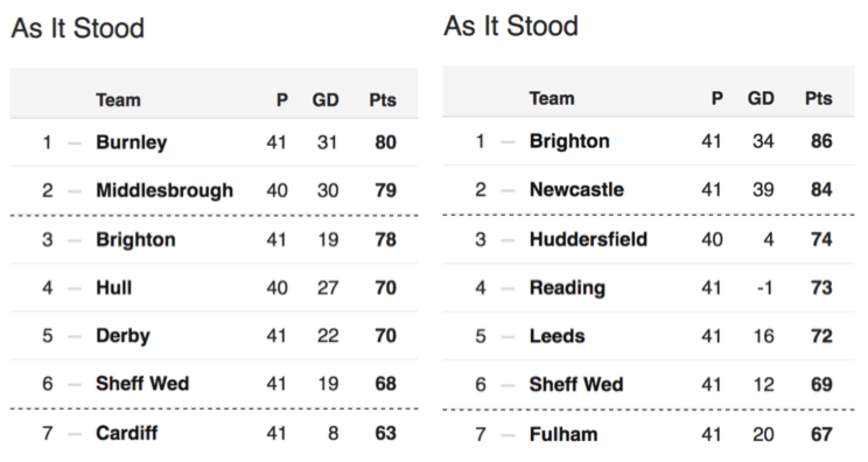
Task: Click the Pts column header in left table
Action: tap(383, 100)
